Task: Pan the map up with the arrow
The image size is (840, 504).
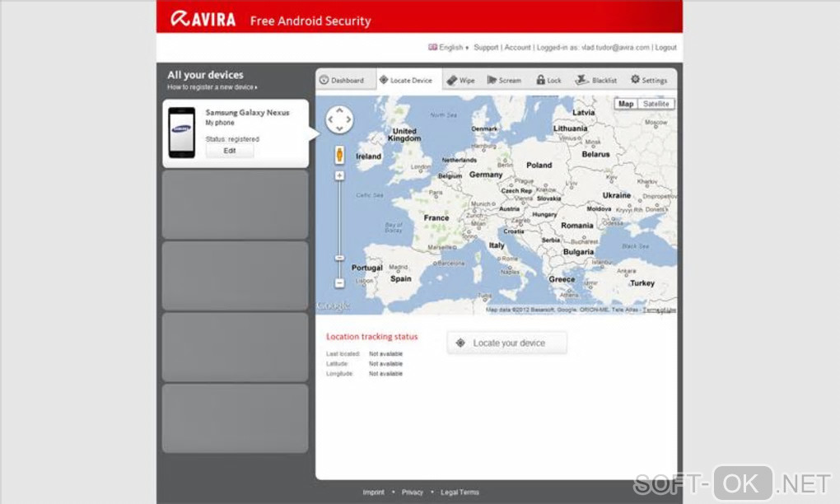Action: pos(339,110)
